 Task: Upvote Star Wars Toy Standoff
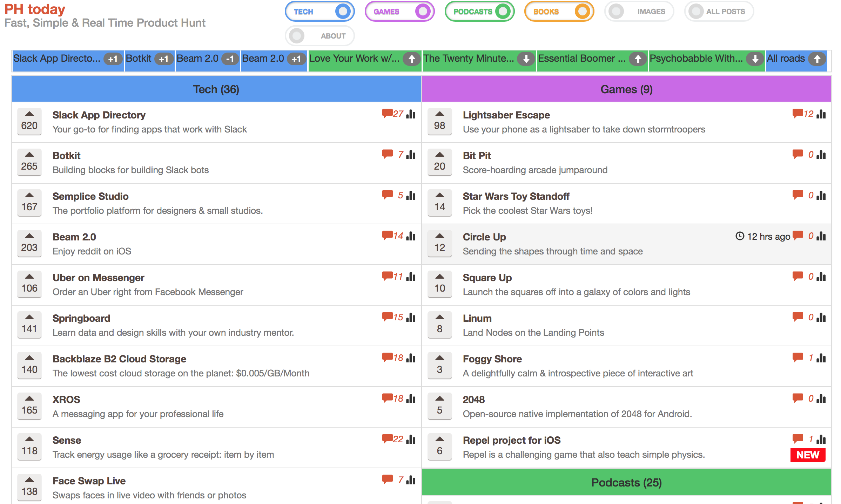(x=440, y=203)
